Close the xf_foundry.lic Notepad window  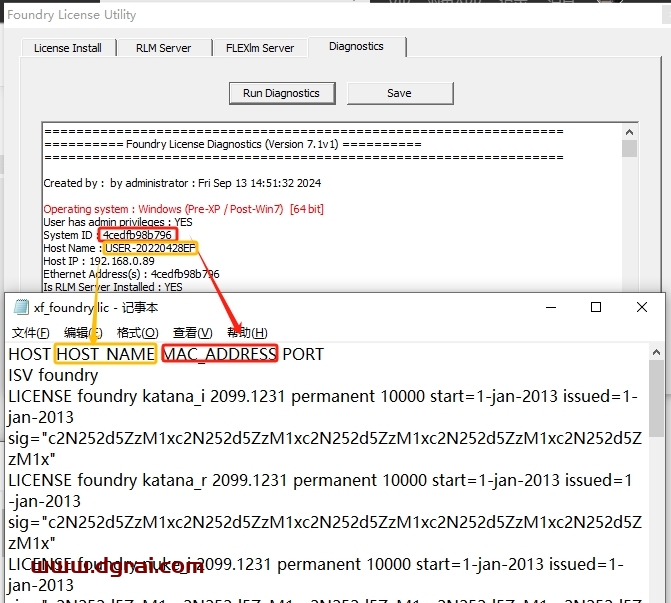[x=642, y=308]
